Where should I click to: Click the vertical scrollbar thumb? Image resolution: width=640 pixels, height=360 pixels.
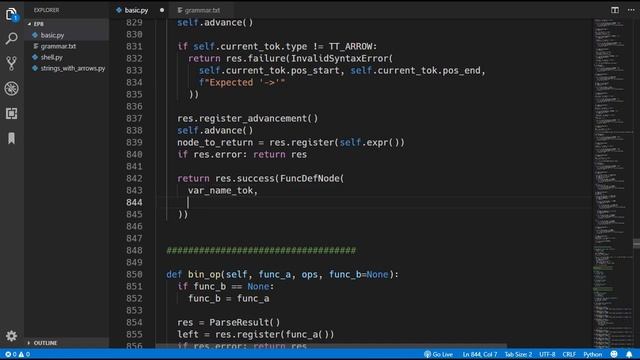(x=636, y=243)
